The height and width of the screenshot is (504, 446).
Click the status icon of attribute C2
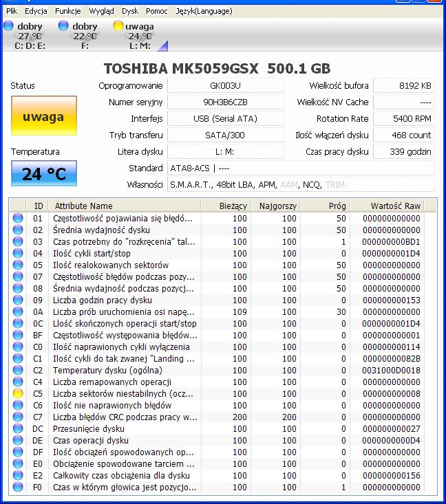18,370
